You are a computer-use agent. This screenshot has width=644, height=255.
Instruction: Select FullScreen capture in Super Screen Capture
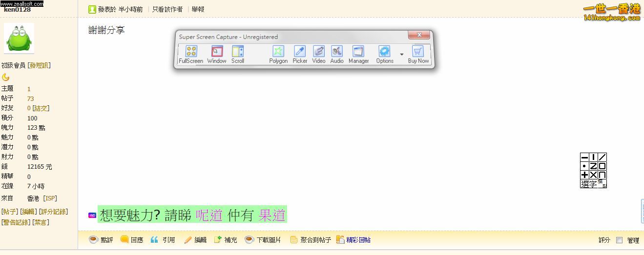coord(191,54)
